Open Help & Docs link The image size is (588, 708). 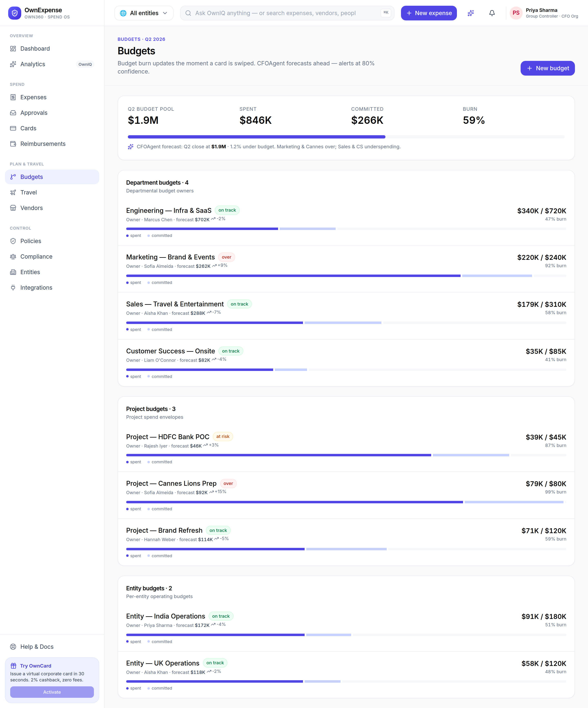tap(52, 646)
